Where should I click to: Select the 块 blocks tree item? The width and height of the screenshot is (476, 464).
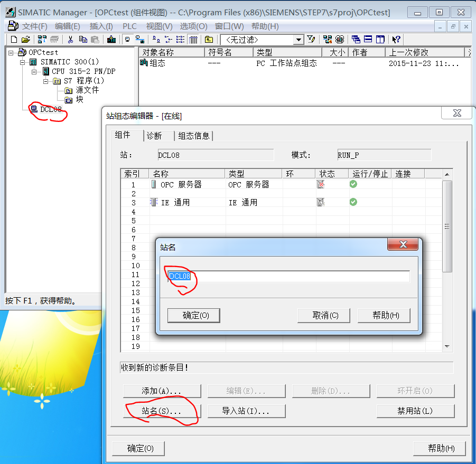[x=80, y=99]
